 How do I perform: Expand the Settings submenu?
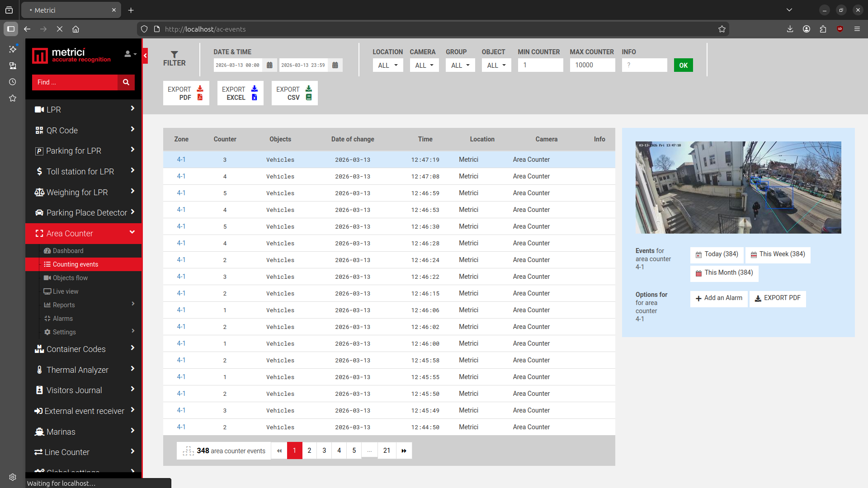click(84, 332)
